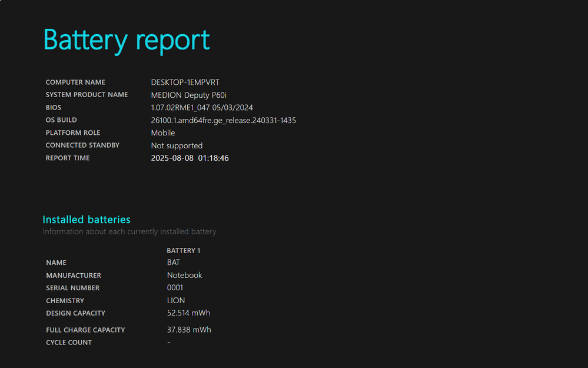The width and height of the screenshot is (588, 368).
Task: Click the manufacturer value Notebook
Action: click(x=184, y=276)
